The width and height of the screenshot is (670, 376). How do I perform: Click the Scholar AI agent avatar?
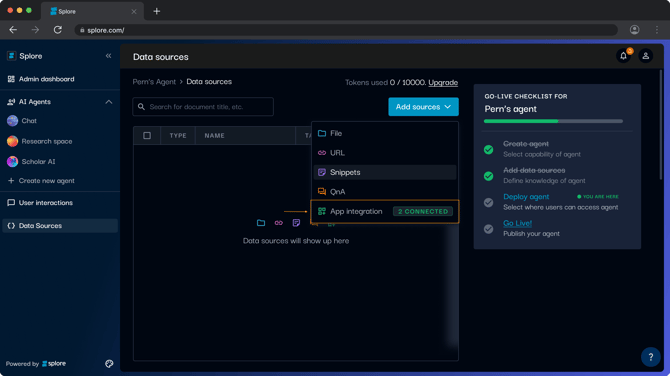pos(12,162)
